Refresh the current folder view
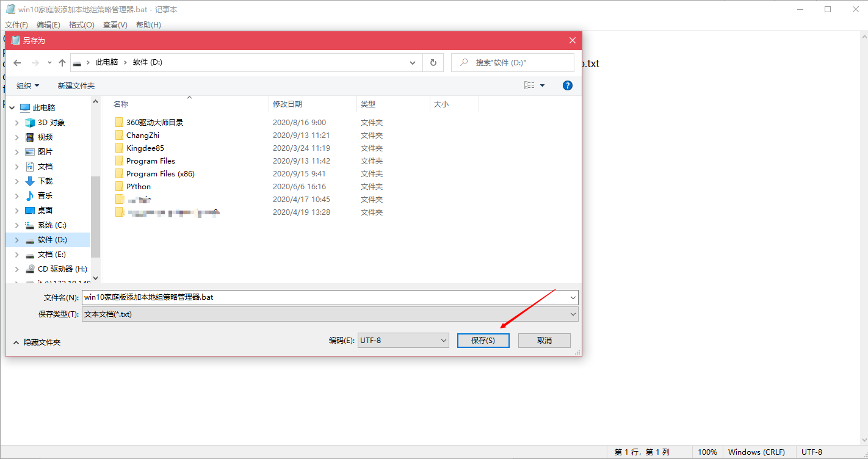868x459 pixels. point(433,62)
